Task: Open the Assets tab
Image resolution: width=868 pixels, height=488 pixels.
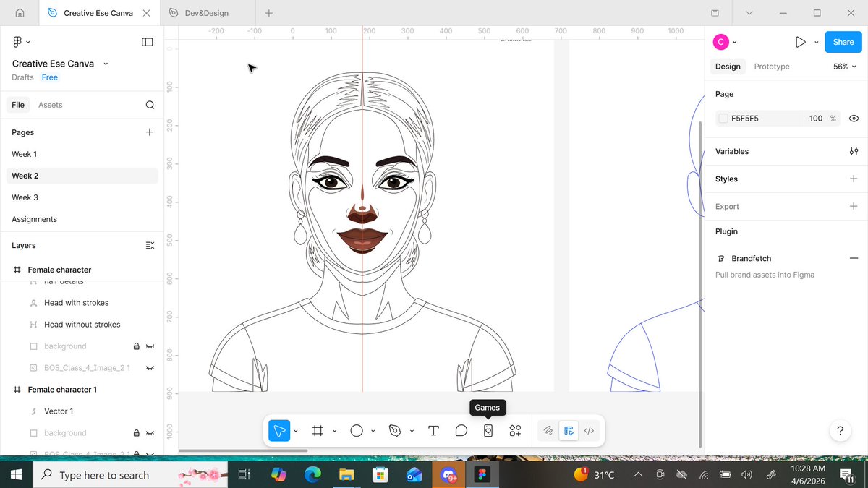Action: 50,104
